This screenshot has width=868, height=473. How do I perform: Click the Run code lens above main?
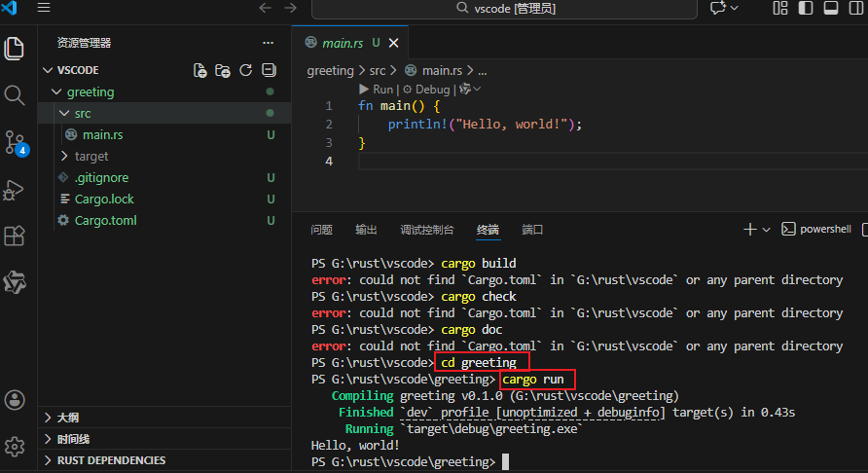click(376, 90)
